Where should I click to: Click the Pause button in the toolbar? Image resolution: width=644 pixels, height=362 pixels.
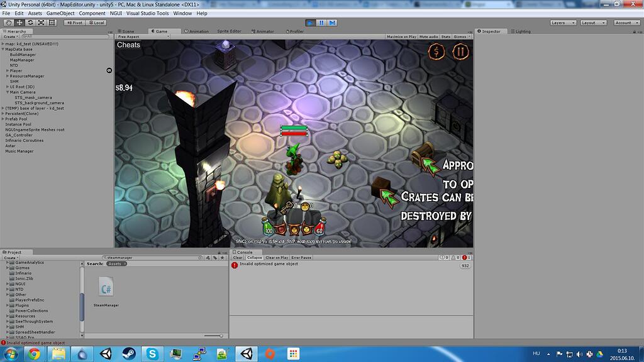(321, 23)
